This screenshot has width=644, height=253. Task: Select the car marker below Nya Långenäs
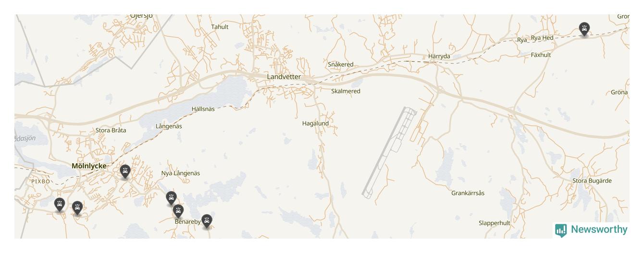pos(171,198)
